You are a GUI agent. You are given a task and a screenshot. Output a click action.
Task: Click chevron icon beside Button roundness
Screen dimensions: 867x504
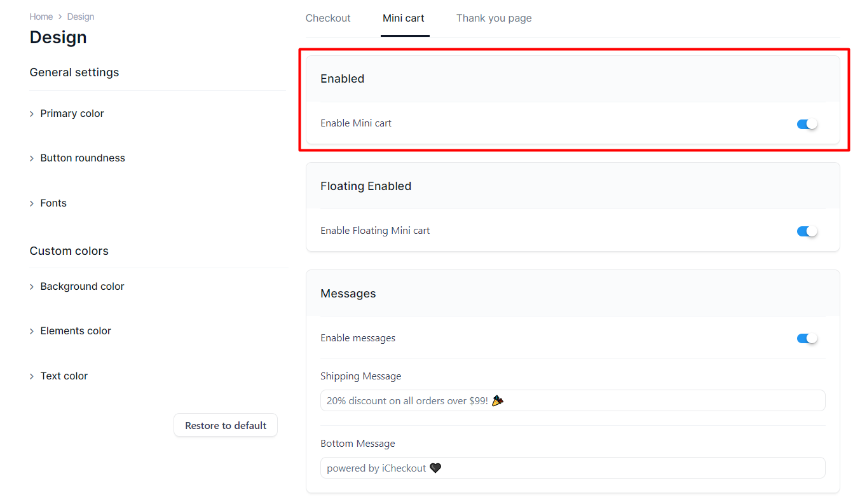pos(32,158)
